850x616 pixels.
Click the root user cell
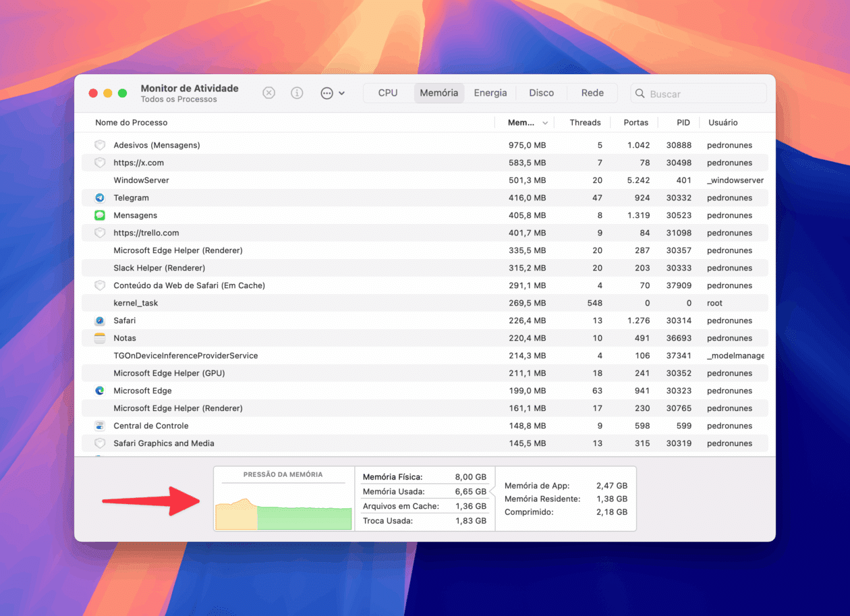715,303
